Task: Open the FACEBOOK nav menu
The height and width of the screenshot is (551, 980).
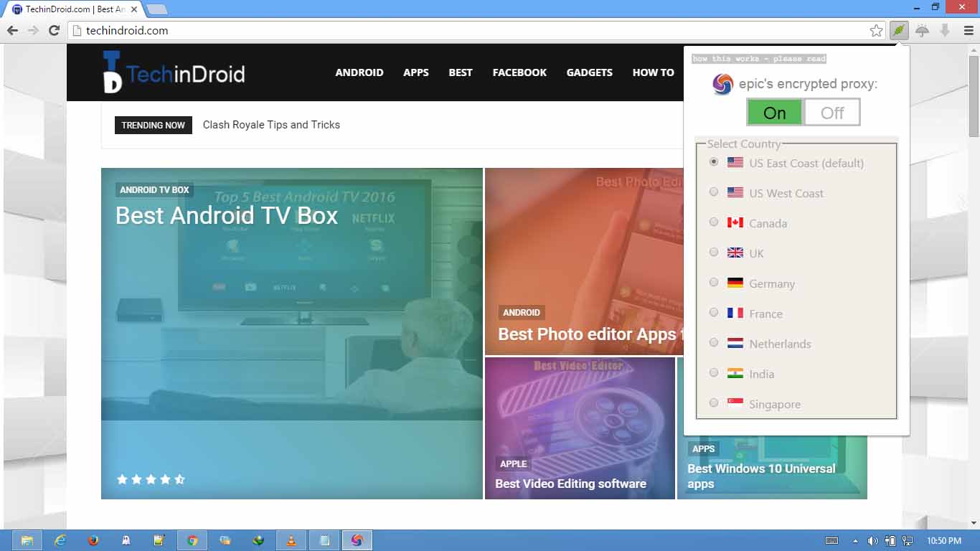Action: [519, 72]
